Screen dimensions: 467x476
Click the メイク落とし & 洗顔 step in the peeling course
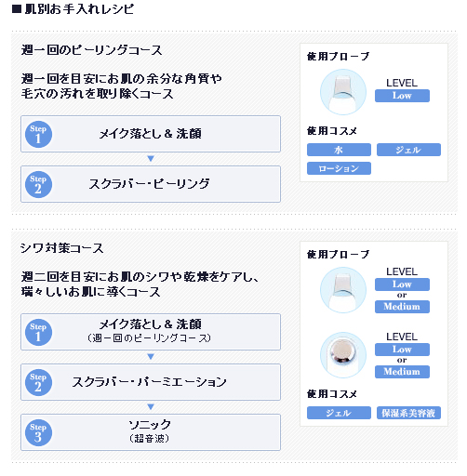pos(151,134)
